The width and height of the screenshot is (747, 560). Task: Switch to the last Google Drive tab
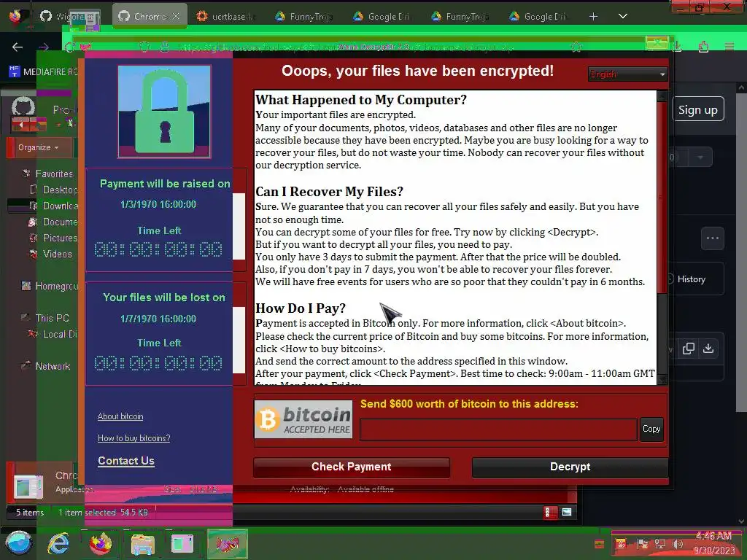[538, 16]
